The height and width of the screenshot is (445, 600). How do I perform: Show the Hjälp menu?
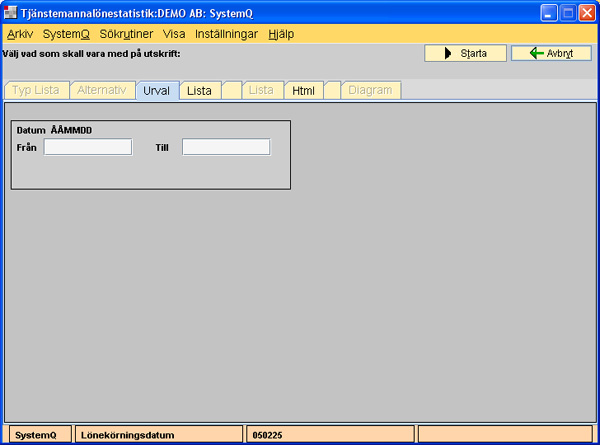click(281, 33)
